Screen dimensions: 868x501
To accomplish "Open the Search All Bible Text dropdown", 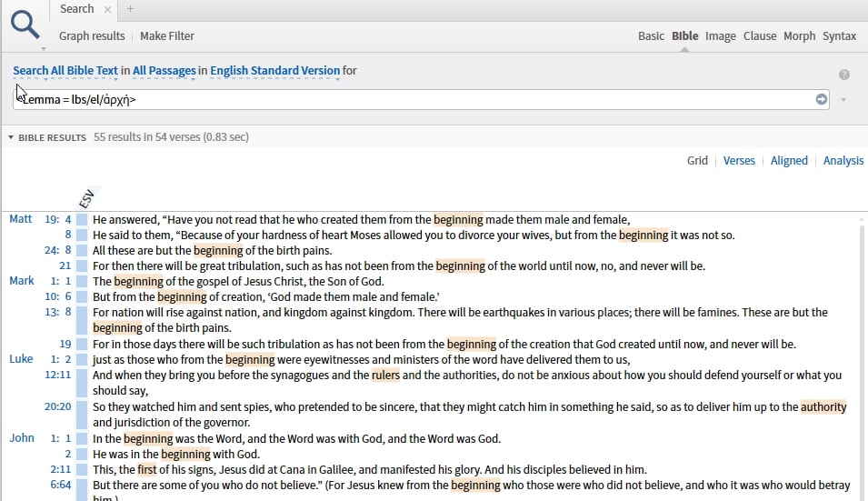I will pyautogui.click(x=65, y=71).
